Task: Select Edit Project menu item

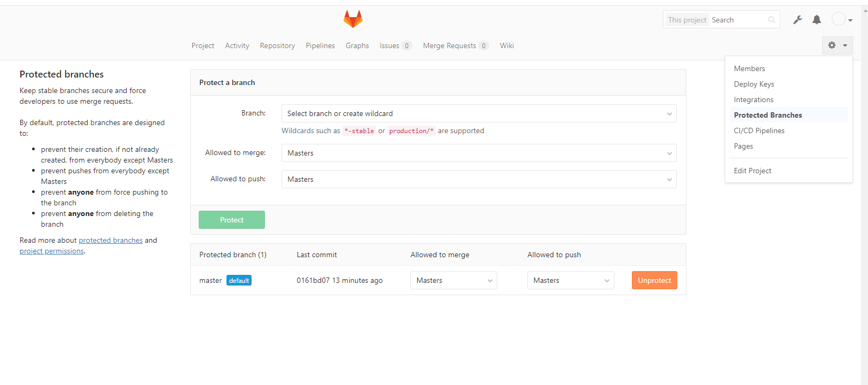Action: [x=788, y=171]
